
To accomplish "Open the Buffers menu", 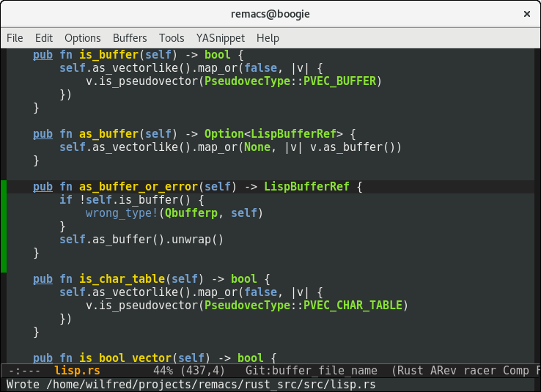I will coord(130,38).
